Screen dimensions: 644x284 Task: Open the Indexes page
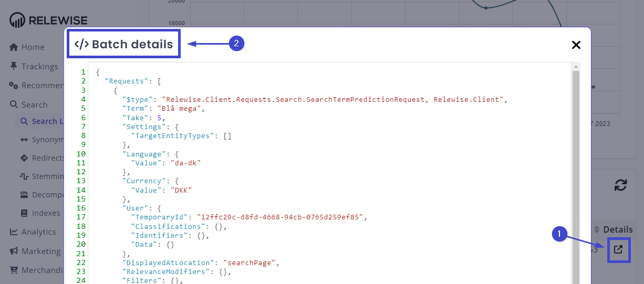click(x=46, y=213)
